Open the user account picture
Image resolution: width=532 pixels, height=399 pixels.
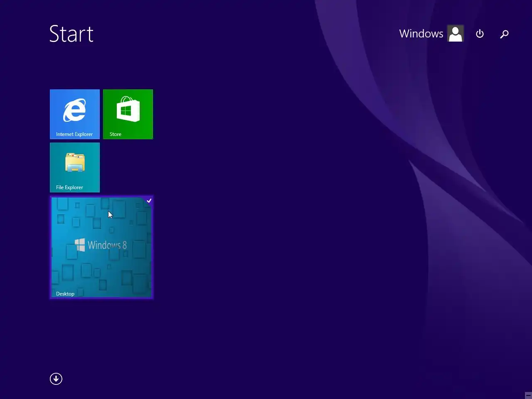pyautogui.click(x=456, y=34)
